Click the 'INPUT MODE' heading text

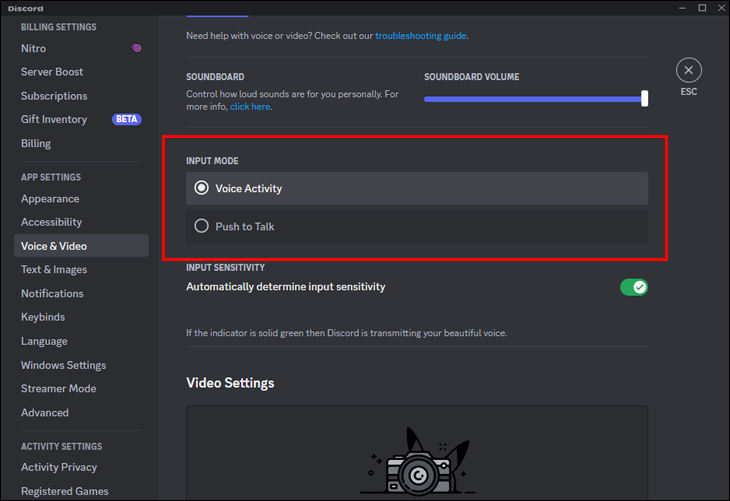point(212,161)
